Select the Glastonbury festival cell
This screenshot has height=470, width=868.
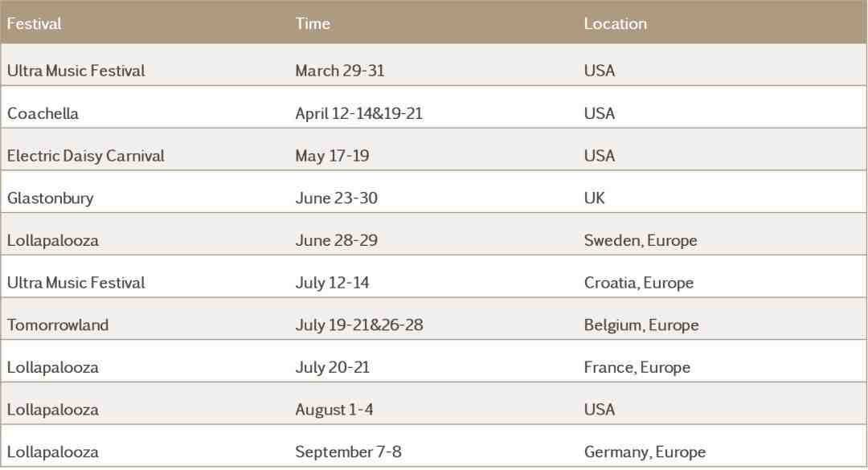51,198
